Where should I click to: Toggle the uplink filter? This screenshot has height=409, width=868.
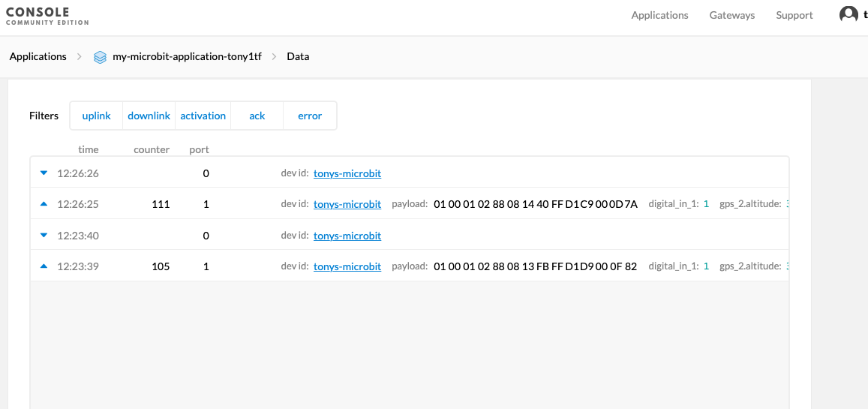[96, 116]
